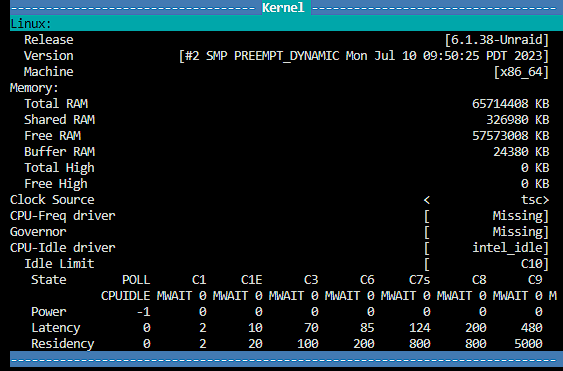Select the highlighted Linux: header row
This screenshot has height=371, width=563.
click(287, 24)
